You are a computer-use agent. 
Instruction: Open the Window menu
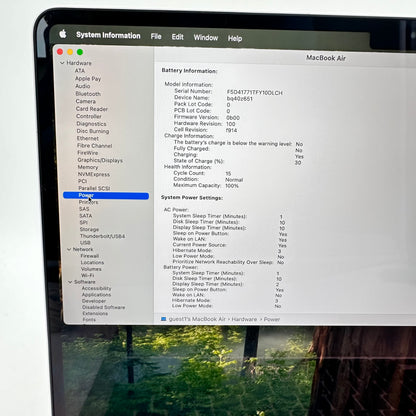click(206, 37)
